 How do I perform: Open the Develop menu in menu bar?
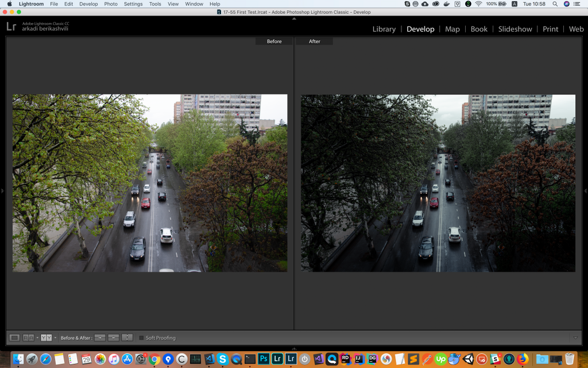[88, 4]
